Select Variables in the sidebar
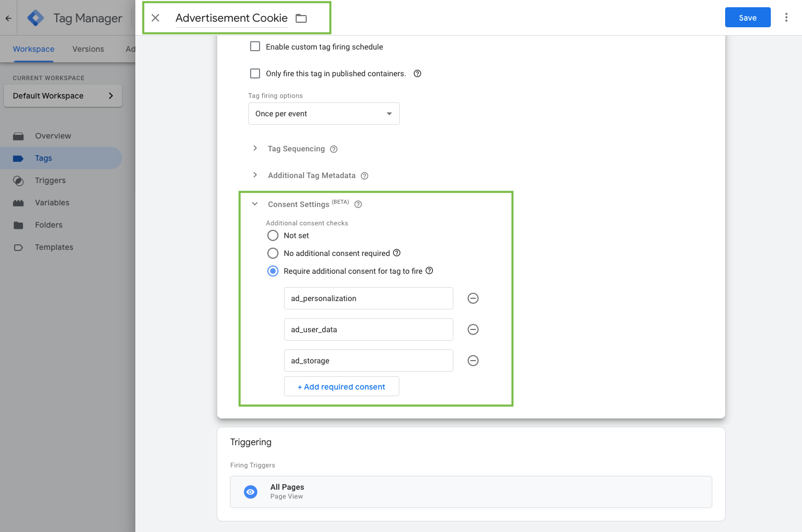802x532 pixels. pos(53,203)
